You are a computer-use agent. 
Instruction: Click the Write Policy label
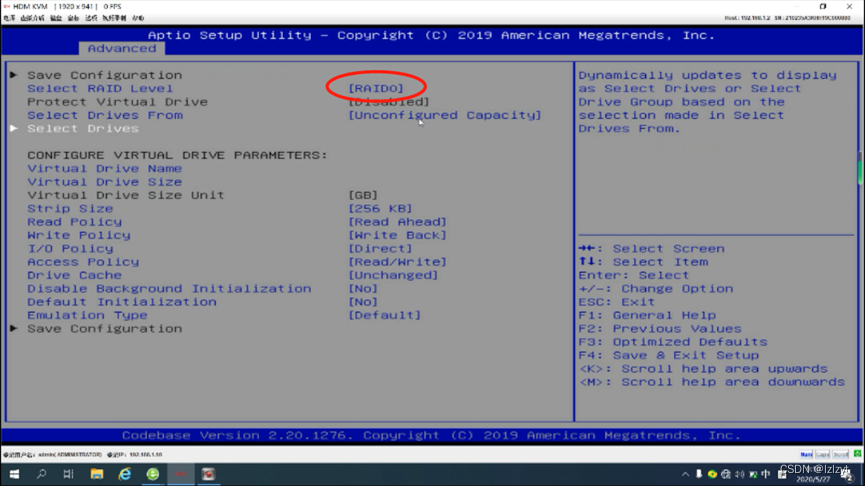(79, 235)
